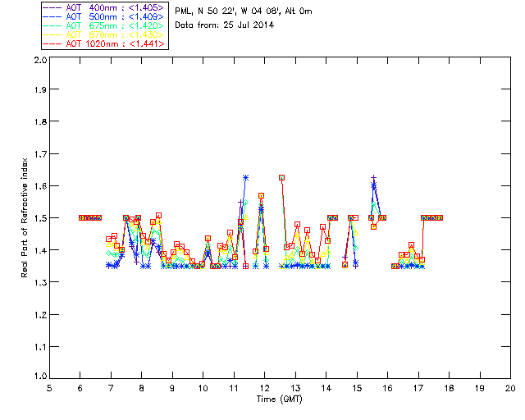
Task: Click x-axis label 17
Action: [418, 388]
